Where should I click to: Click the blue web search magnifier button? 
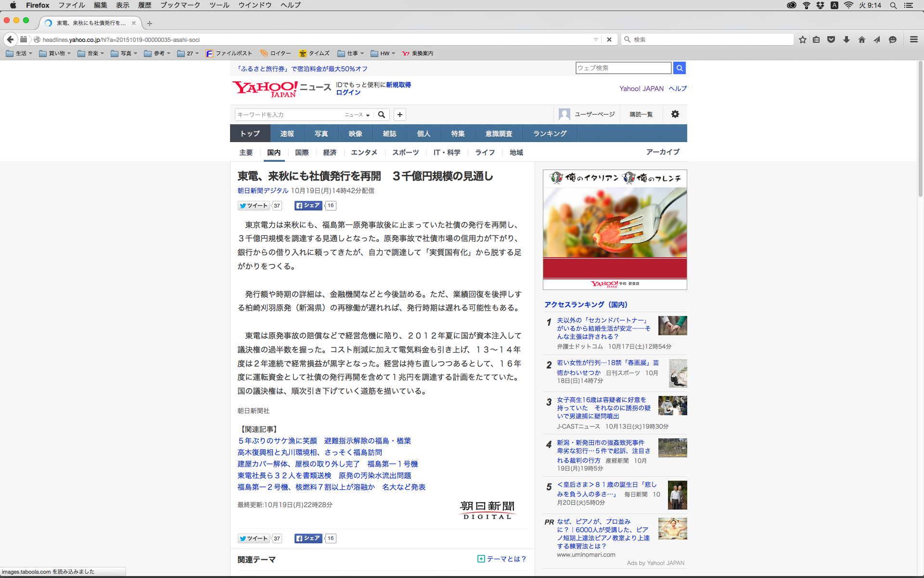click(x=679, y=68)
